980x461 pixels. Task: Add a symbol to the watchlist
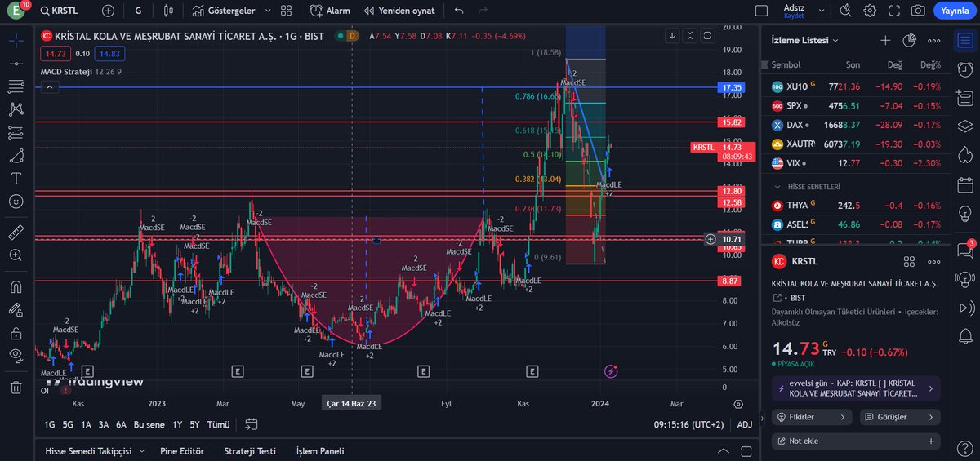(885, 40)
